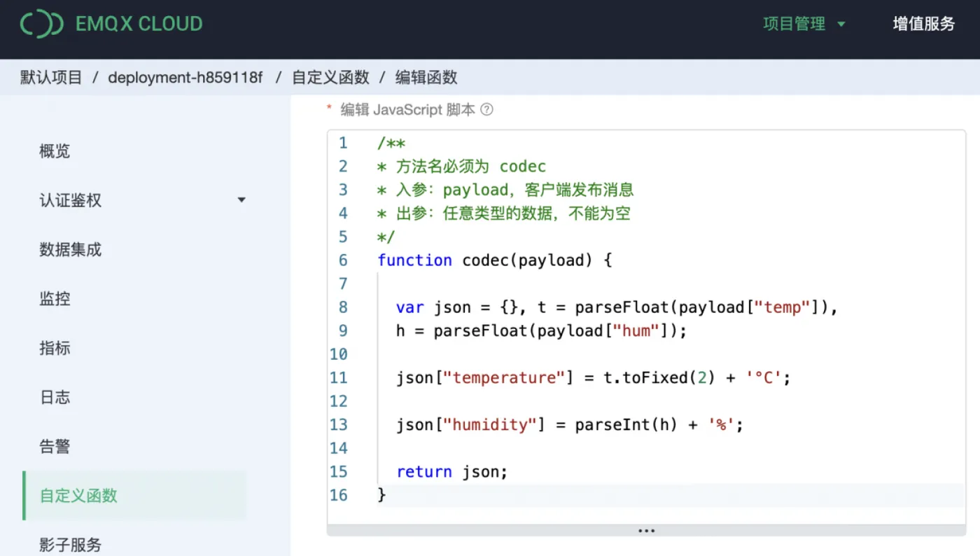Click the deployment-h859118f breadcrumb link
Viewport: 980px width, 556px height.
[x=185, y=78]
